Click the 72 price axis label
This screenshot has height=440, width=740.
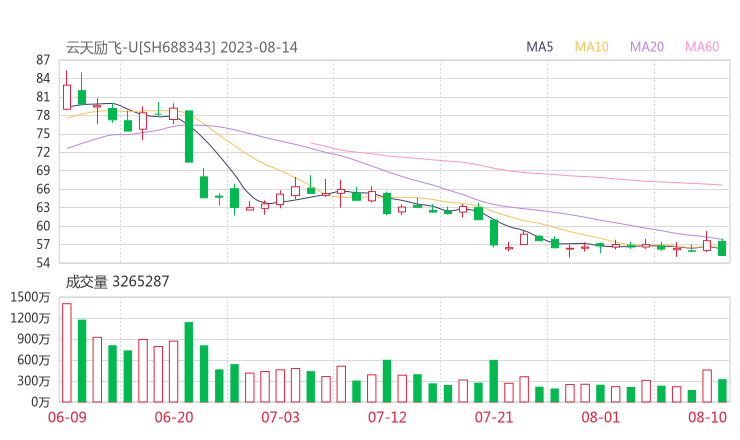point(43,152)
